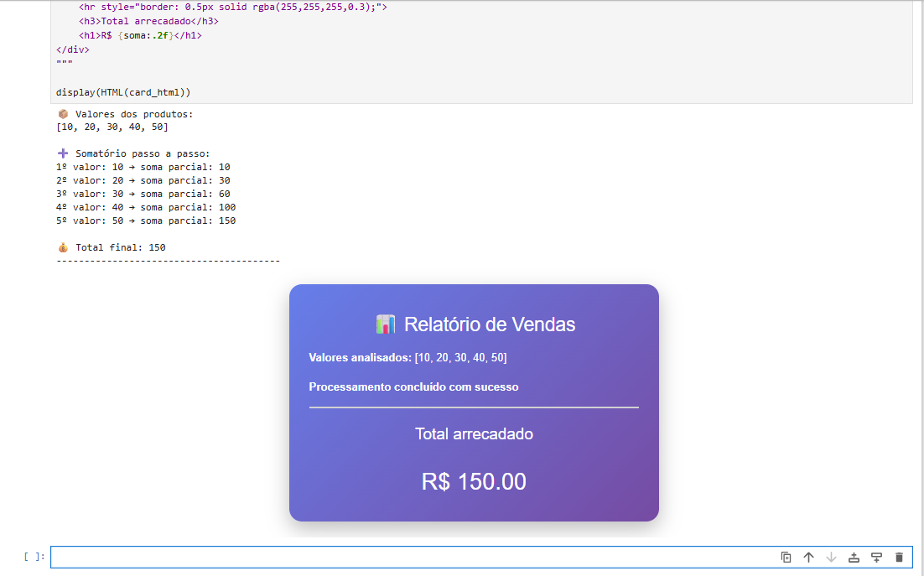This screenshot has height=576, width=924.
Task: Insert a cell above icon
Action: coord(854,558)
